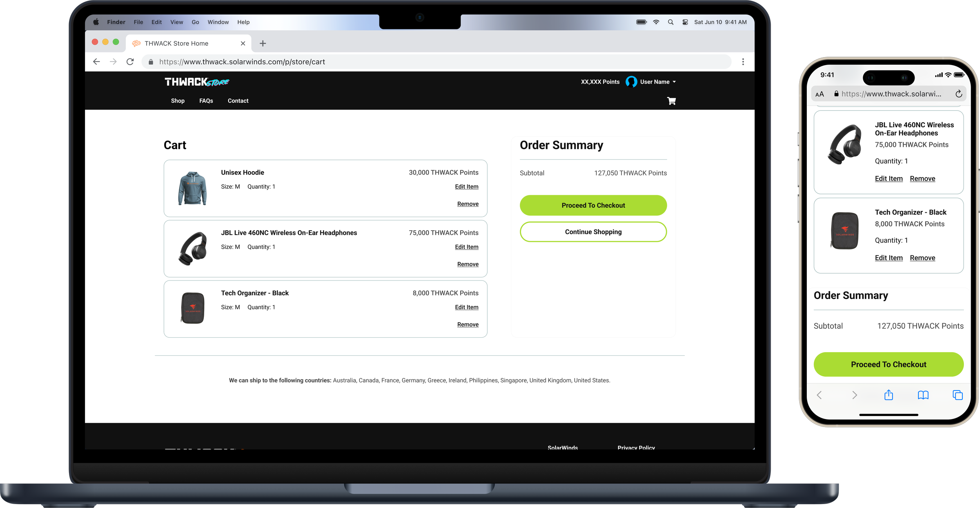This screenshot has width=980, height=508.
Task: Open a new browser tab
Action: 263,43
